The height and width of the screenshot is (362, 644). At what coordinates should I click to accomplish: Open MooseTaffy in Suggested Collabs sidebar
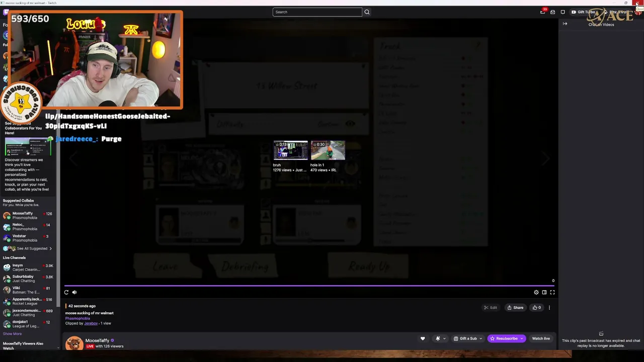pos(28,216)
